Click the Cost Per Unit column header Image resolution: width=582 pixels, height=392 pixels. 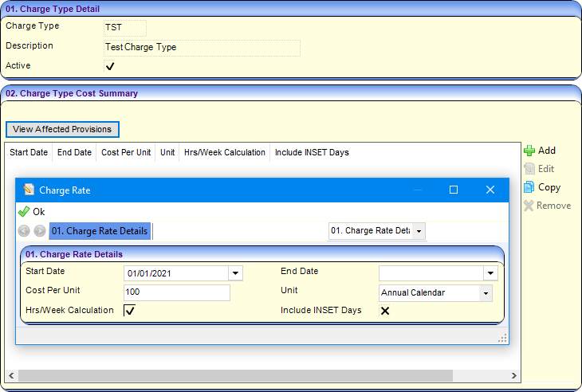pyautogui.click(x=126, y=152)
